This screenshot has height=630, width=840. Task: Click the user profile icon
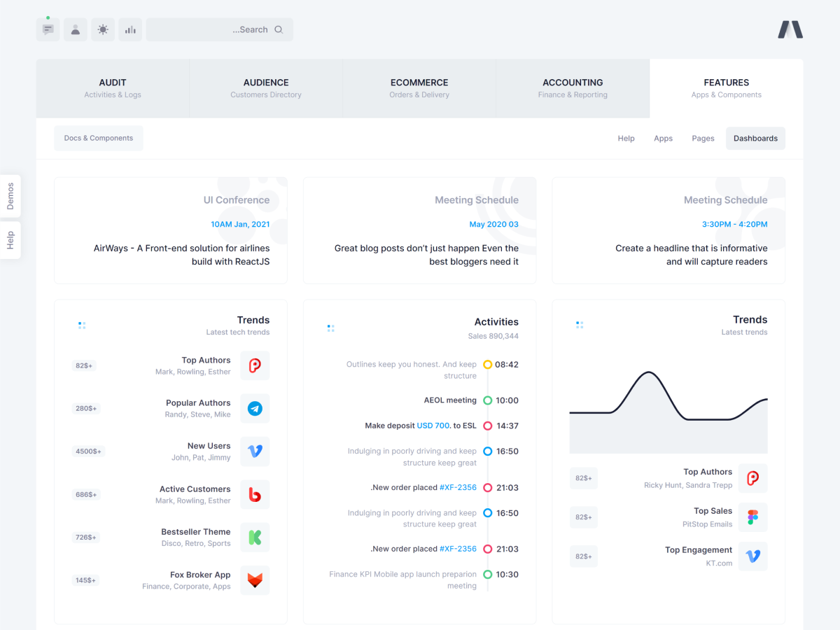pos(76,29)
